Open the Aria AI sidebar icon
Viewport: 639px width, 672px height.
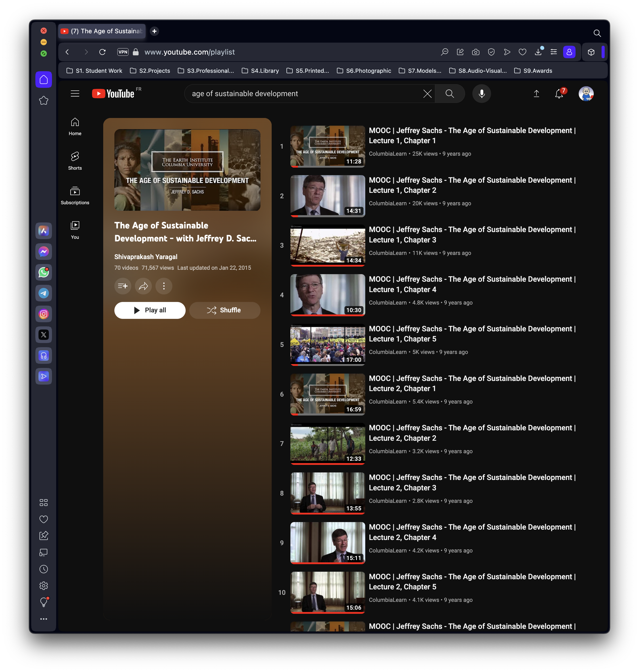coord(44,231)
